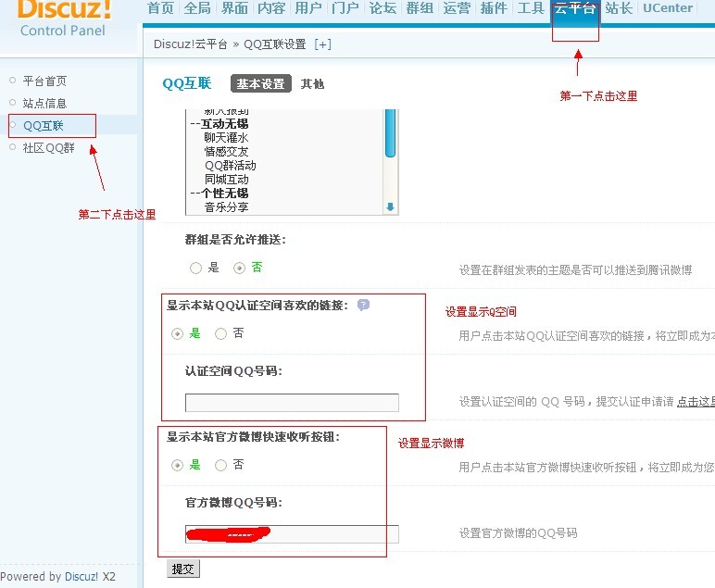Select 否 for 显示QQ认证空间喜欢的链接
The image size is (715, 588).
coord(220,333)
